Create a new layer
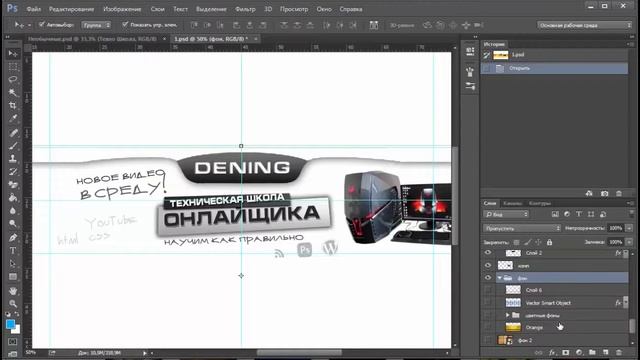 605,352
